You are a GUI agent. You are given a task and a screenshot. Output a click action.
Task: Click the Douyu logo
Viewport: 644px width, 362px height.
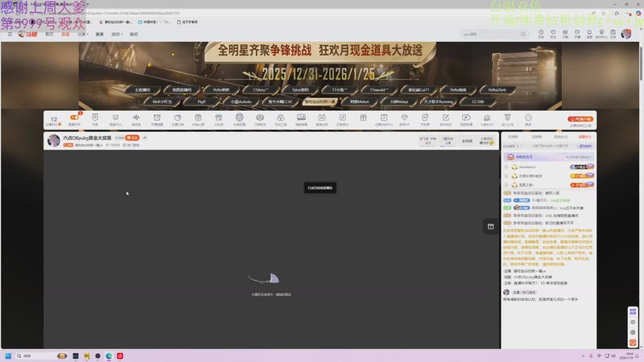point(28,35)
